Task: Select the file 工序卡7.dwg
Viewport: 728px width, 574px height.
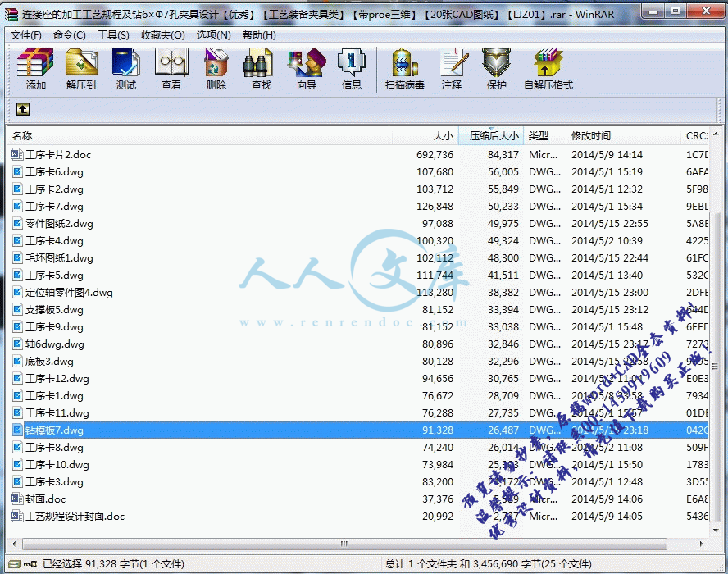Action: 54,206
